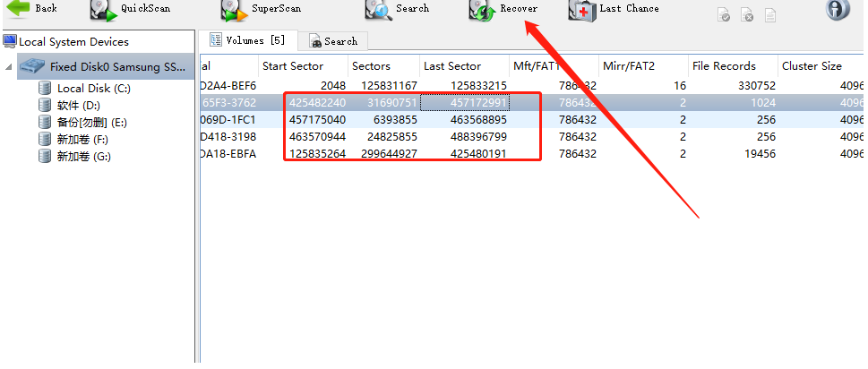Click the plain document icon in toolbar

770,15
